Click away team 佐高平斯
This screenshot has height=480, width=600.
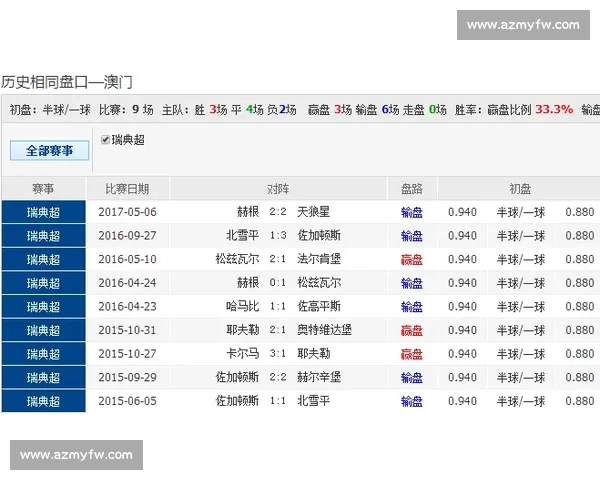coord(319,306)
